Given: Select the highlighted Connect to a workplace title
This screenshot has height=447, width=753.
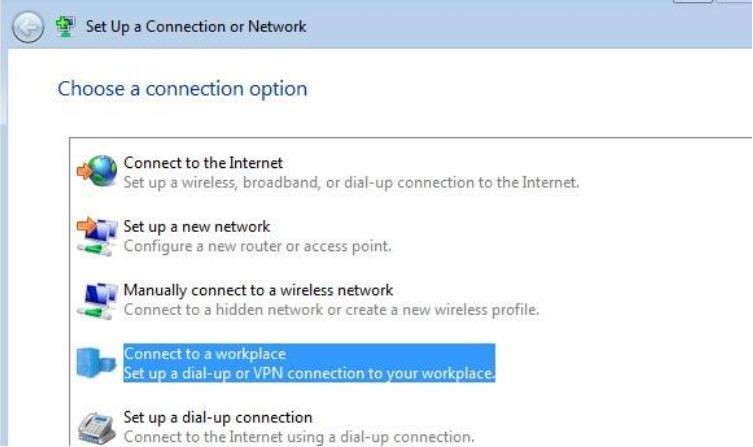Looking at the screenshot, I should coord(204,354).
